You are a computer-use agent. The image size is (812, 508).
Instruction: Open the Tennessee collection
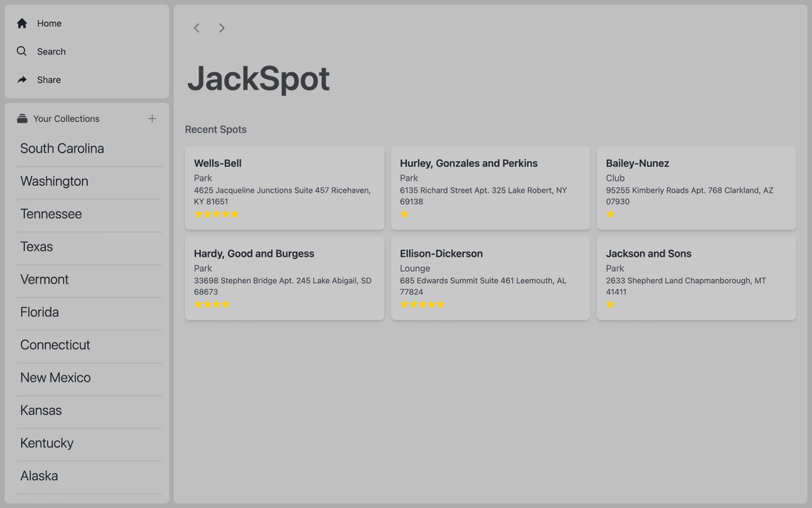pos(51,214)
